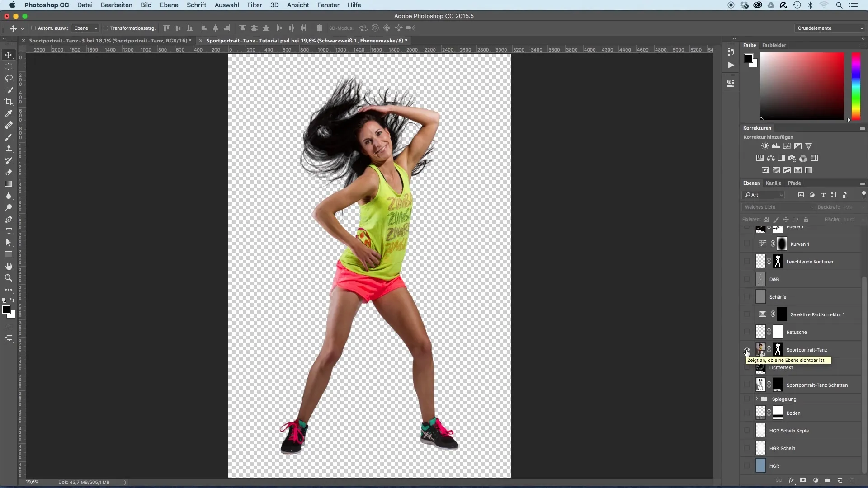Viewport: 868px width, 488px height.
Task: Show the Kurven 1 layer
Action: tap(747, 244)
